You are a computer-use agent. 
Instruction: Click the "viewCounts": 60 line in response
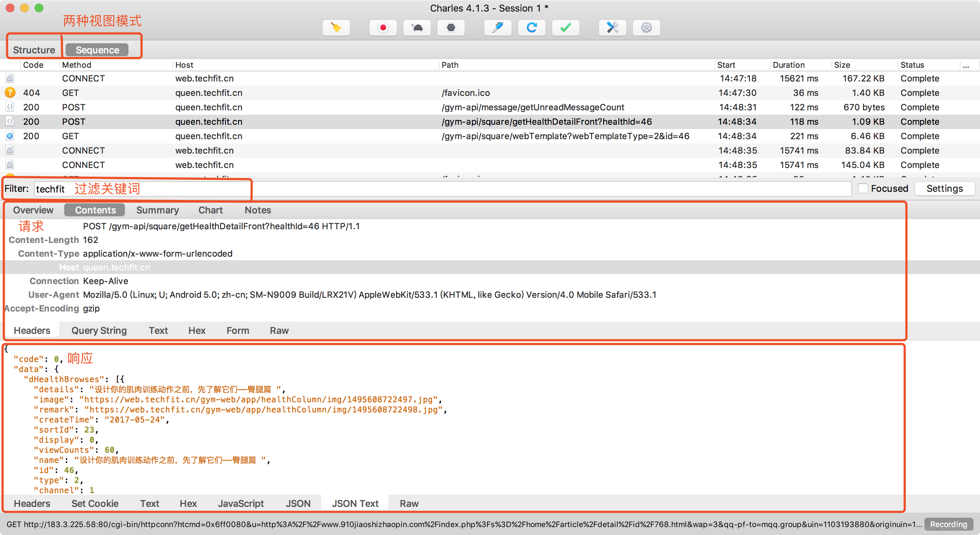click(x=76, y=450)
